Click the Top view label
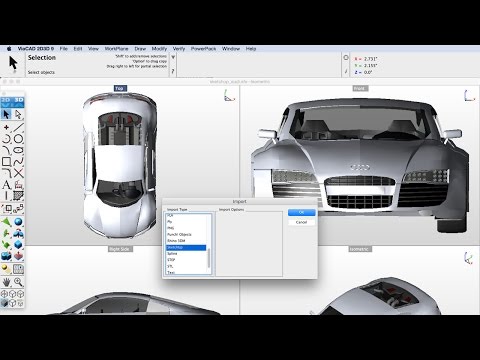The width and height of the screenshot is (480, 360). point(120,88)
